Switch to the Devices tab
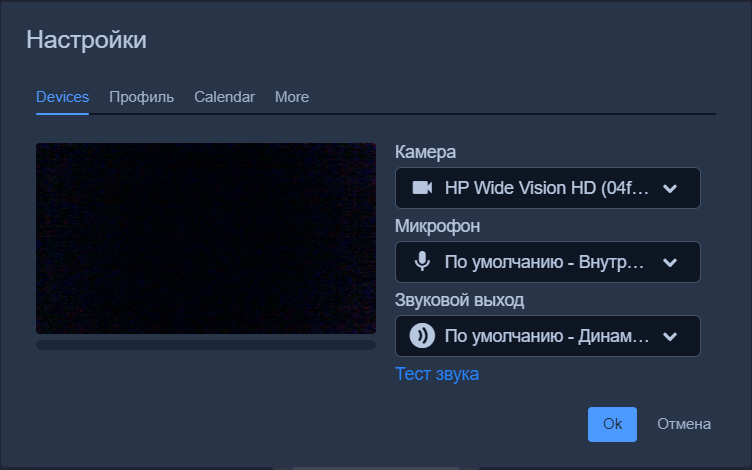 [x=62, y=97]
